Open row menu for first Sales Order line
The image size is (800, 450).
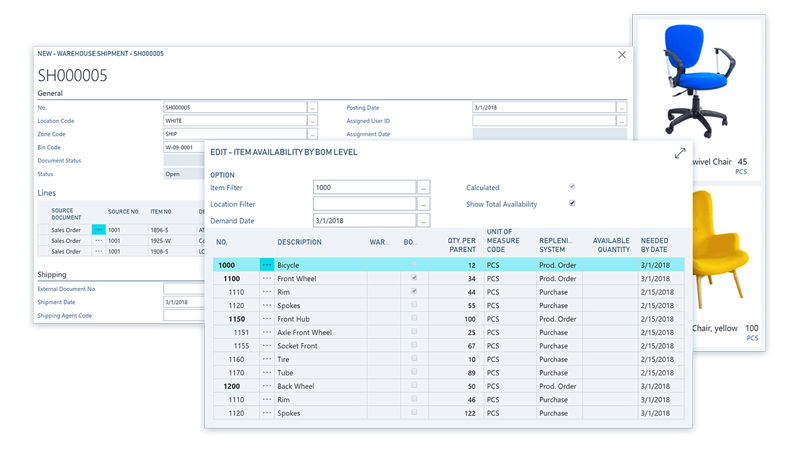[99, 229]
